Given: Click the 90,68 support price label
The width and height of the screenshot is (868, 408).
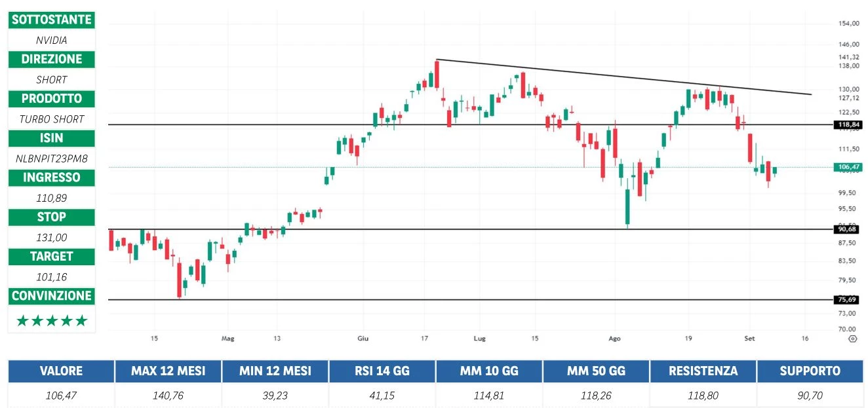Looking at the screenshot, I should coord(848,229).
